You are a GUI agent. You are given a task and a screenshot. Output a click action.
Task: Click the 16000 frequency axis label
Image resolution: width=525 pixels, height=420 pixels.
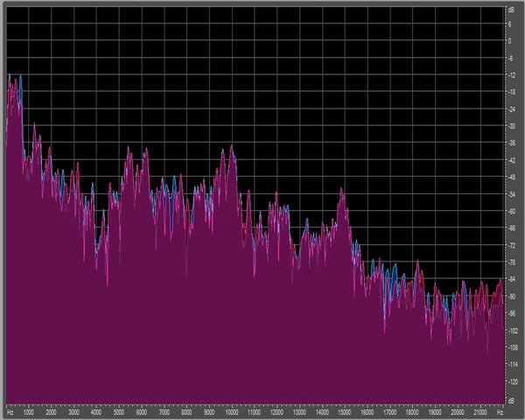tap(367, 412)
